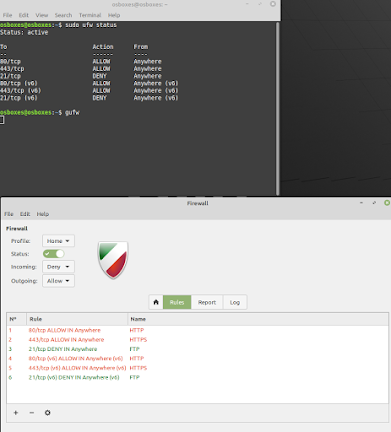Open the terminal Help menu
391x432 pixels.
(114, 15)
